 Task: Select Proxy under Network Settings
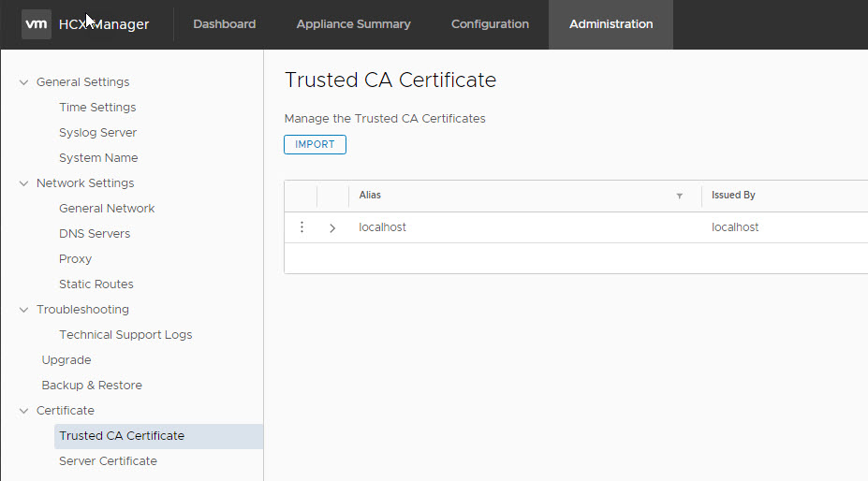[x=75, y=259]
